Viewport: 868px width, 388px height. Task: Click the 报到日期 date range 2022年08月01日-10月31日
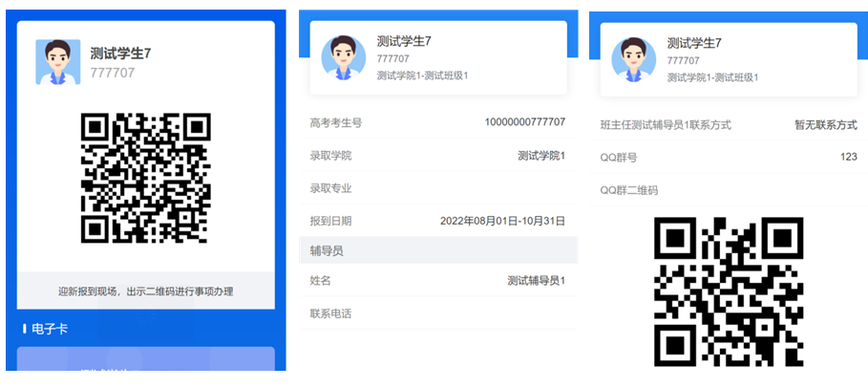click(x=502, y=221)
